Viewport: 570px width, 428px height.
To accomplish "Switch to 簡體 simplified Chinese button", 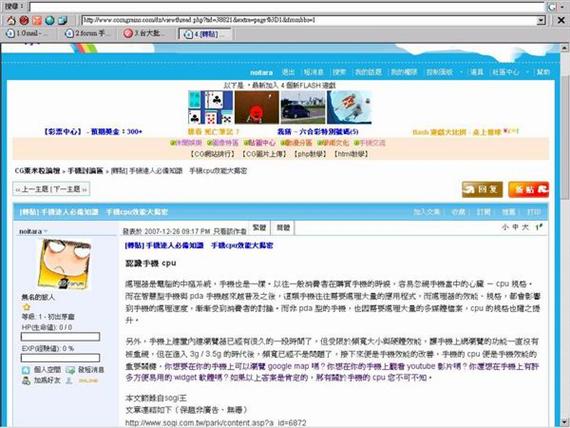I will [x=283, y=228].
